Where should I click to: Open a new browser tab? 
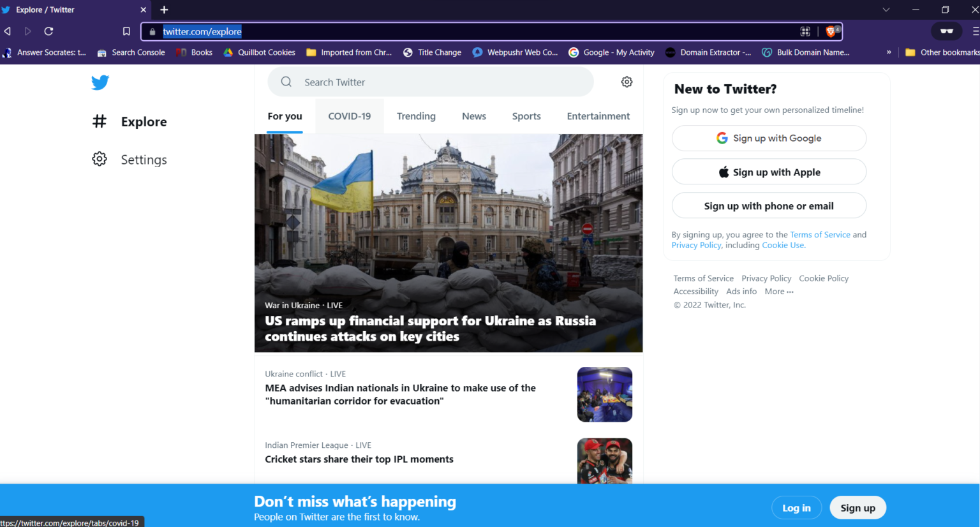point(164,10)
